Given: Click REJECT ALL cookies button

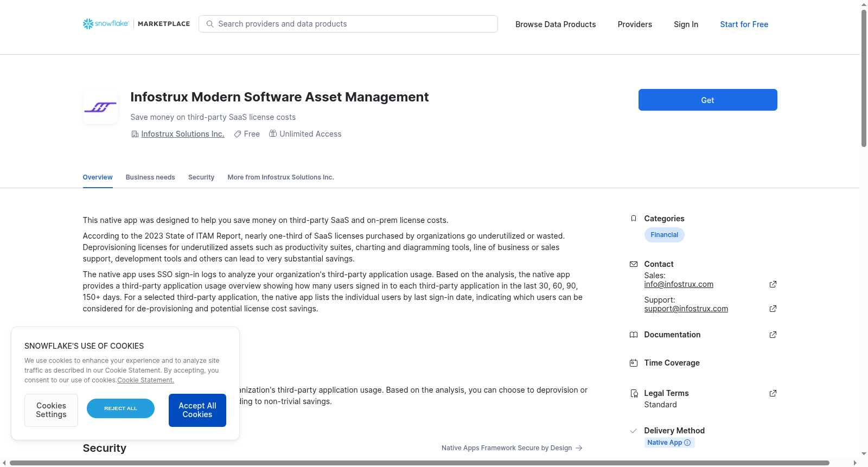Looking at the screenshot, I should pos(120,408).
